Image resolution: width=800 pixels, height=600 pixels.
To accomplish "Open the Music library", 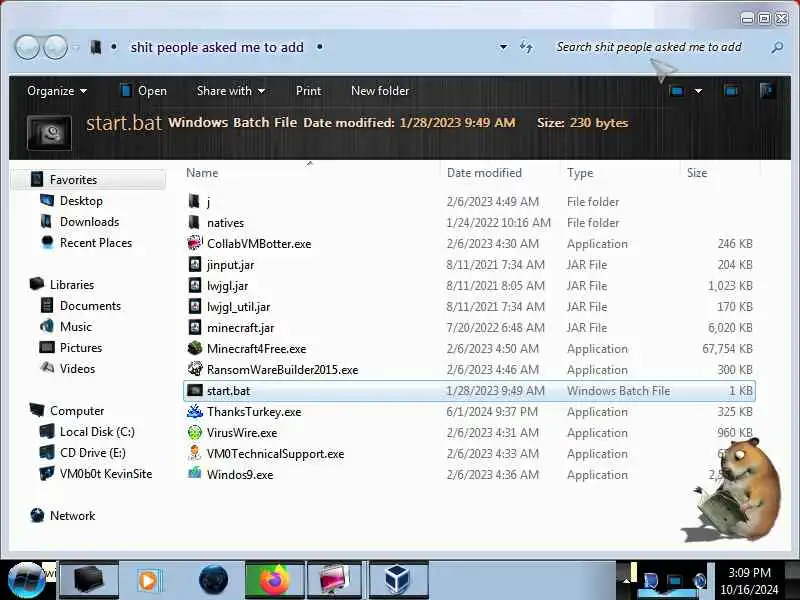I will pyautogui.click(x=76, y=326).
